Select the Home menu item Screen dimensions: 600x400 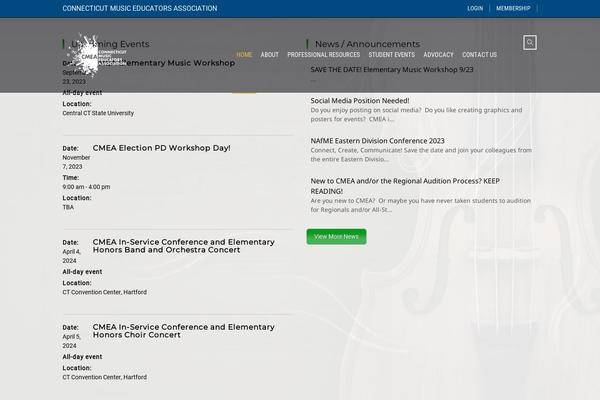click(244, 55)
